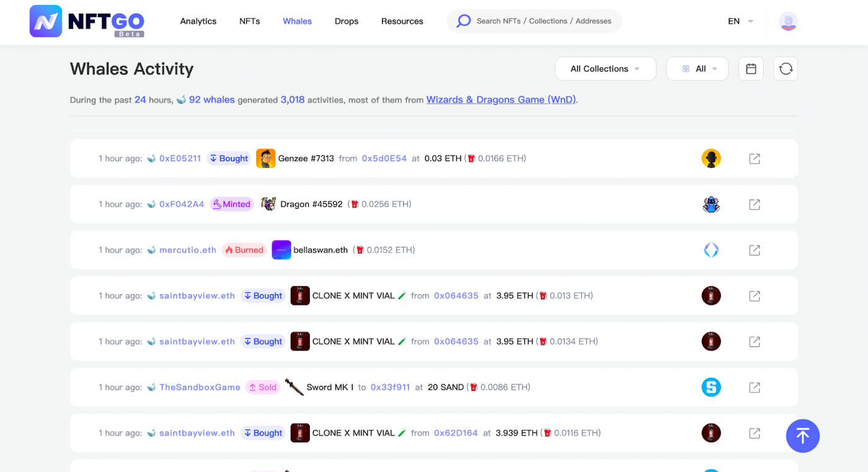
Task: Open seller address 0x62D164
Action: pos(456,433)
